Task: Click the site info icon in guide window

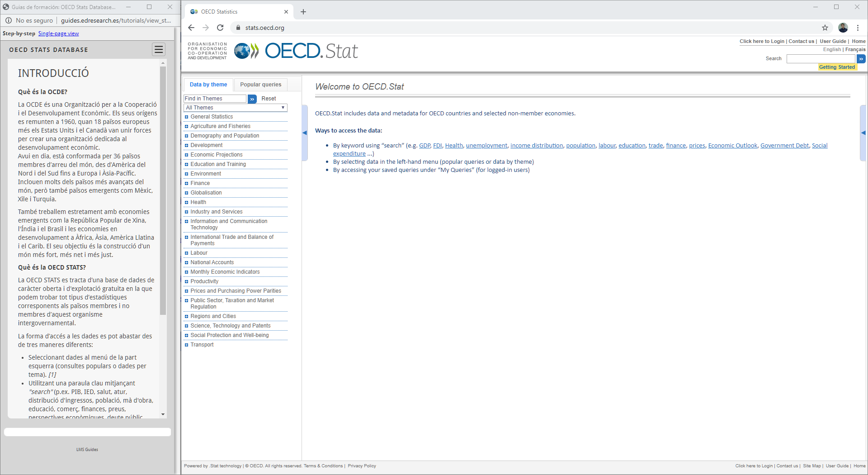Action: [9, 20]
